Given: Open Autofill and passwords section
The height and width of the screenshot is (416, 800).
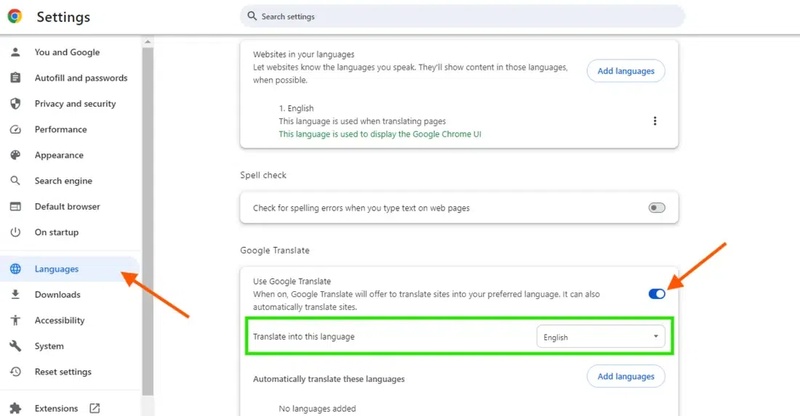Looking at the screenshot, I should tap(81, 78).
